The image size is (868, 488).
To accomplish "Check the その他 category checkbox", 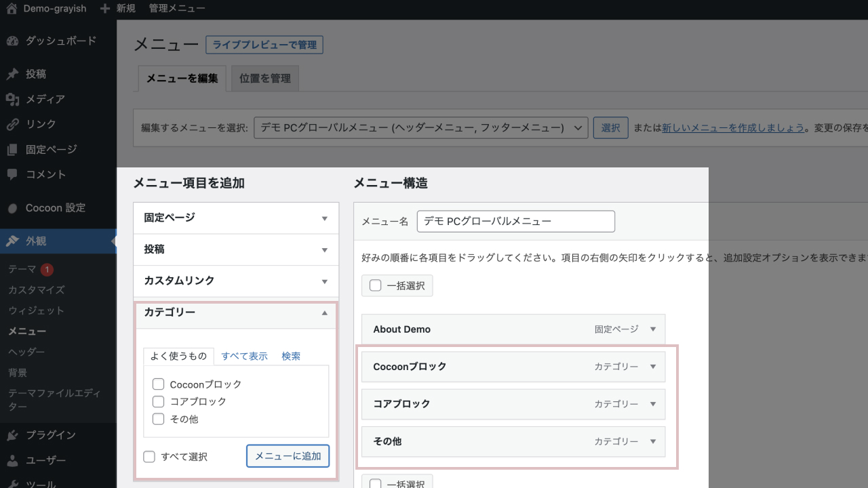I will point(159,419).
